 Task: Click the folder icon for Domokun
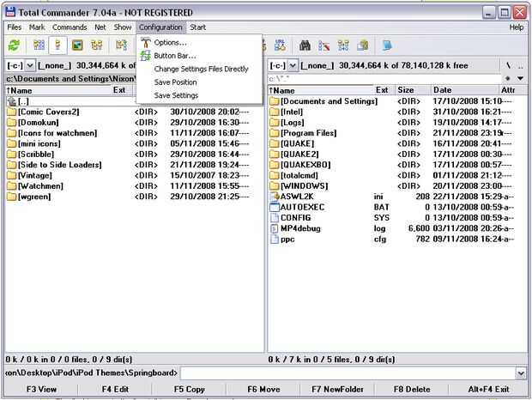[11, 122]
